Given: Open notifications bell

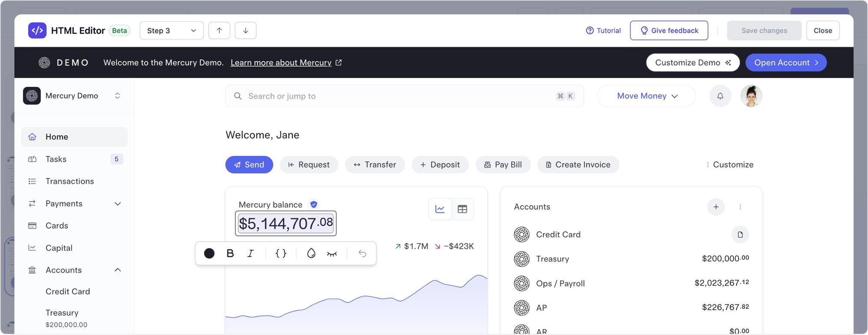Looking at the screenshot, I should pyautogui.click(x=720, y=96).
